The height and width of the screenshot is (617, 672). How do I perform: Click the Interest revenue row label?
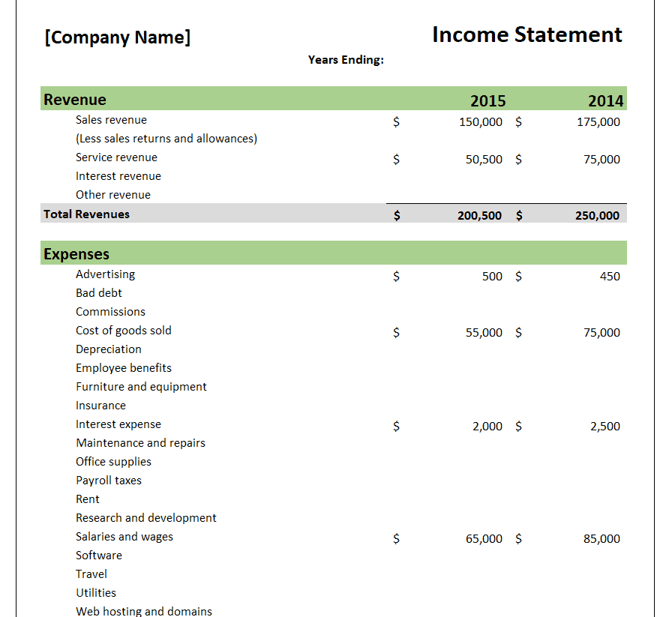click(118, 176)
